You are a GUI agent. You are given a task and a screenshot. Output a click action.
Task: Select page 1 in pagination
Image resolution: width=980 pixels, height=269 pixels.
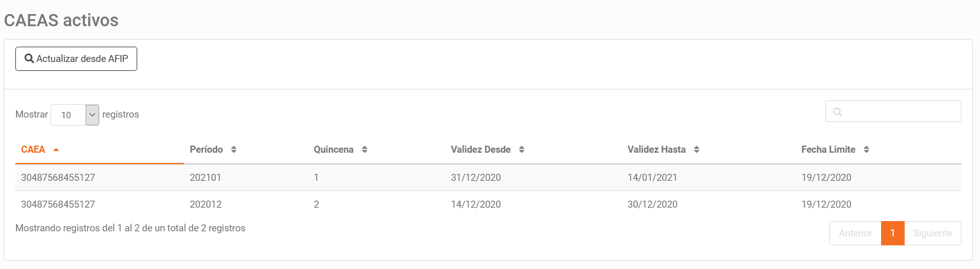893,233
